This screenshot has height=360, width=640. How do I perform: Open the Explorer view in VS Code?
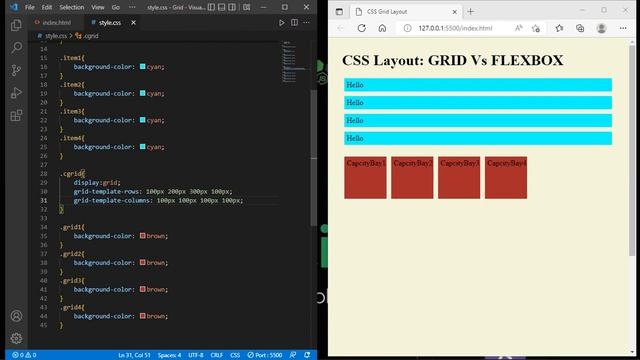16,25
